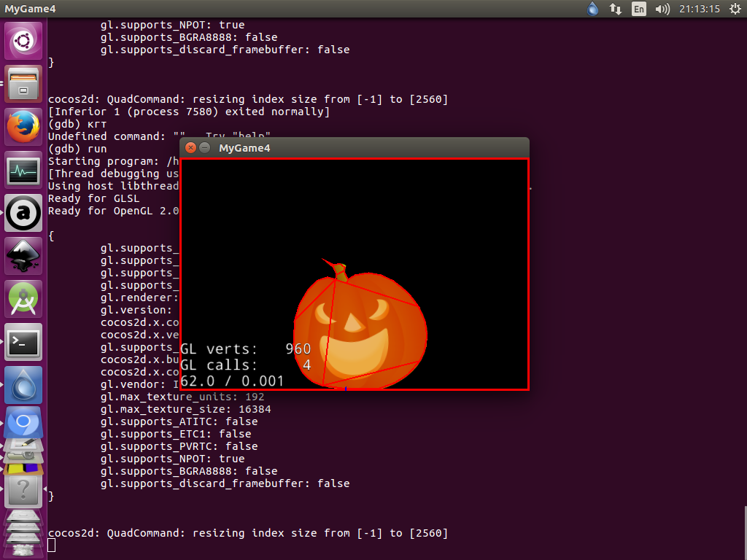
Task: Click the "Starting program:" terminal line
Action: 113,161
